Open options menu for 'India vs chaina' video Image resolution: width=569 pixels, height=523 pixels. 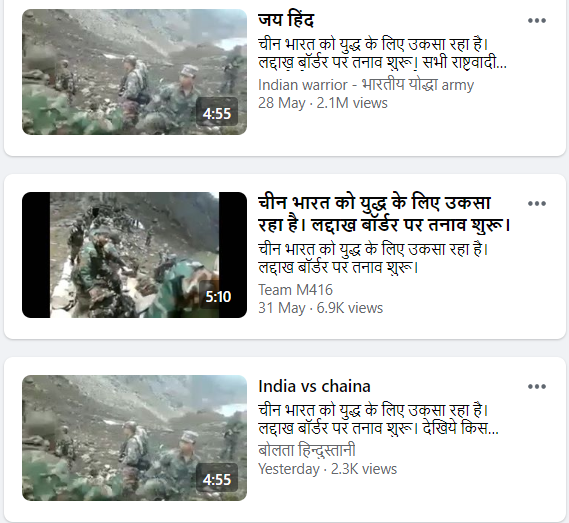coord(537,387)
